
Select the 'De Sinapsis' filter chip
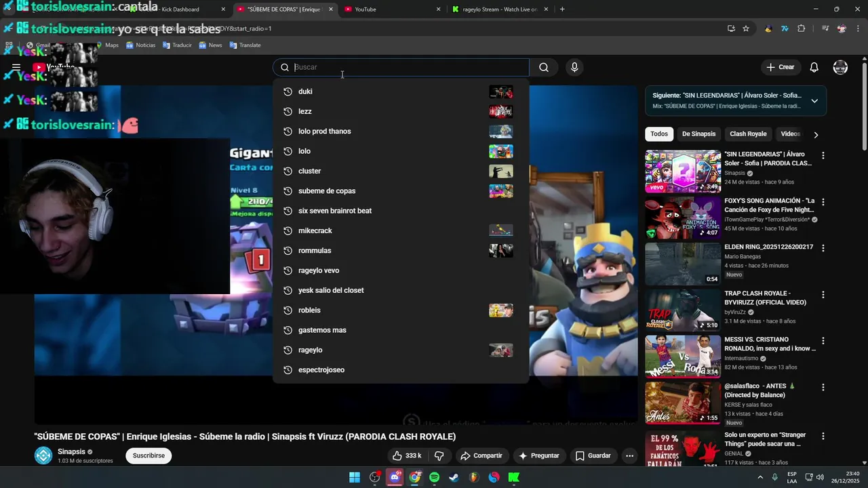(698, 134)
